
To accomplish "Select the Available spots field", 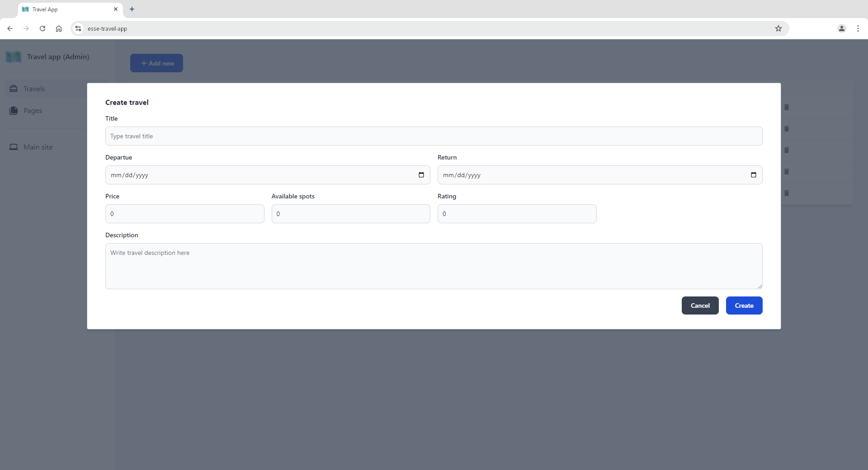I will click(350, 214).
